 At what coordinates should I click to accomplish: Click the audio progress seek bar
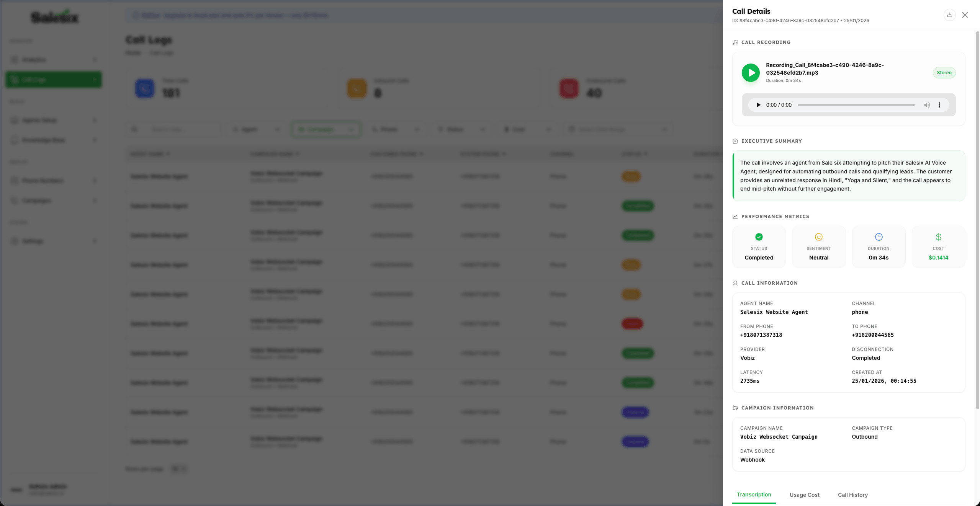click(856, 105)
